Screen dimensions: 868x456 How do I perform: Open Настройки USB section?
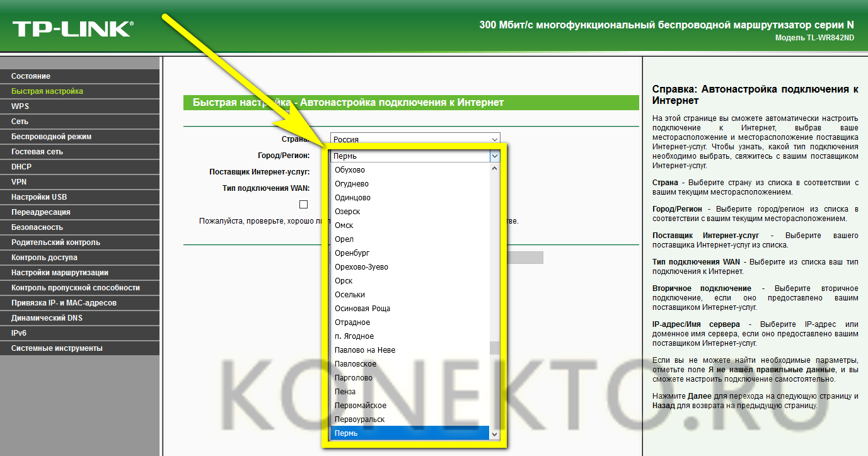79,197
